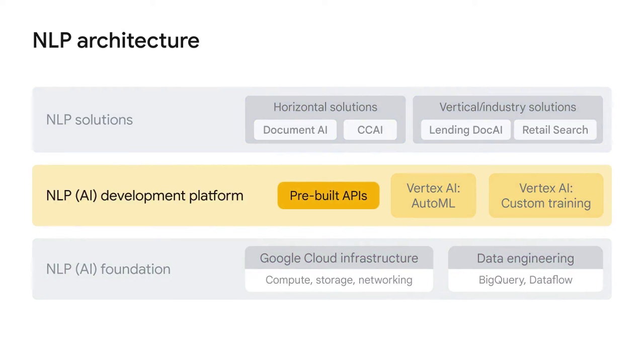Click the NLP (AI) development platform label

click(x=144, y=196)
